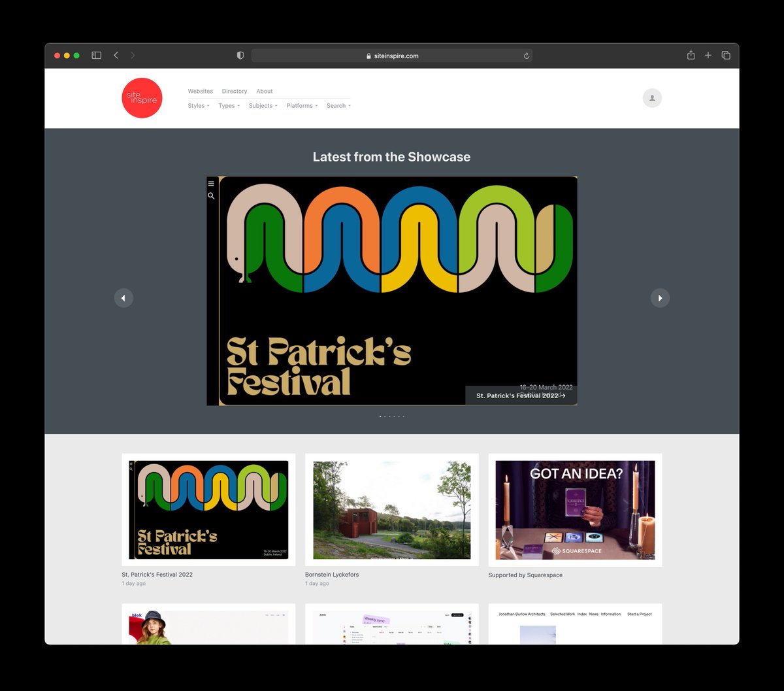Image resolution: width=784 pixels, height=691 pixels.
Task: Toggle the Safari sidebar icon
Action: 97,56
